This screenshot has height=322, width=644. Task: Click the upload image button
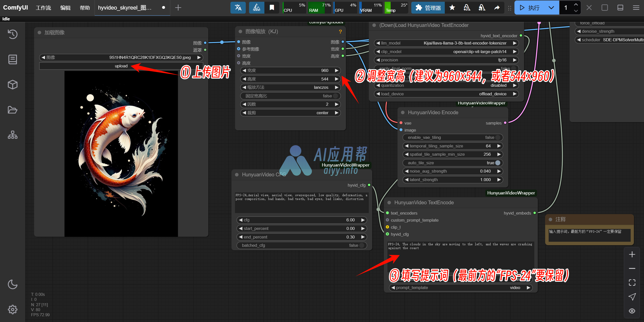pyautogui.click(x=121, y=66)
